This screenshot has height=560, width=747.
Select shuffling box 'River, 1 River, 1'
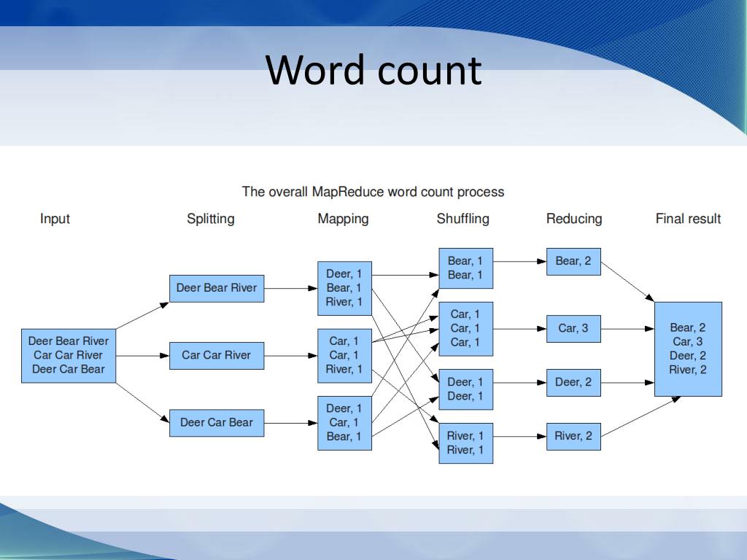coord(465,443)
